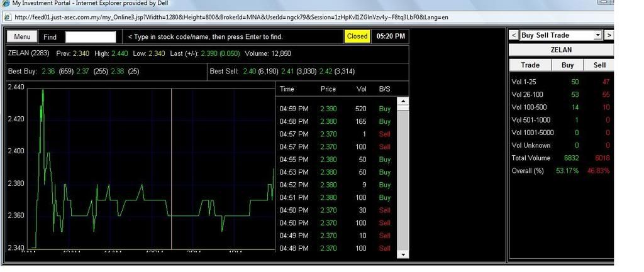Click the ZELAN panel title bar
Viewport: 644px width, 272px height.
pos(560,50)
